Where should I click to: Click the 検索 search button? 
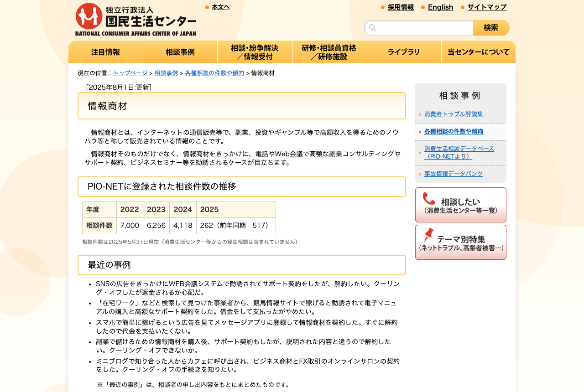click(x=491, y=28)
